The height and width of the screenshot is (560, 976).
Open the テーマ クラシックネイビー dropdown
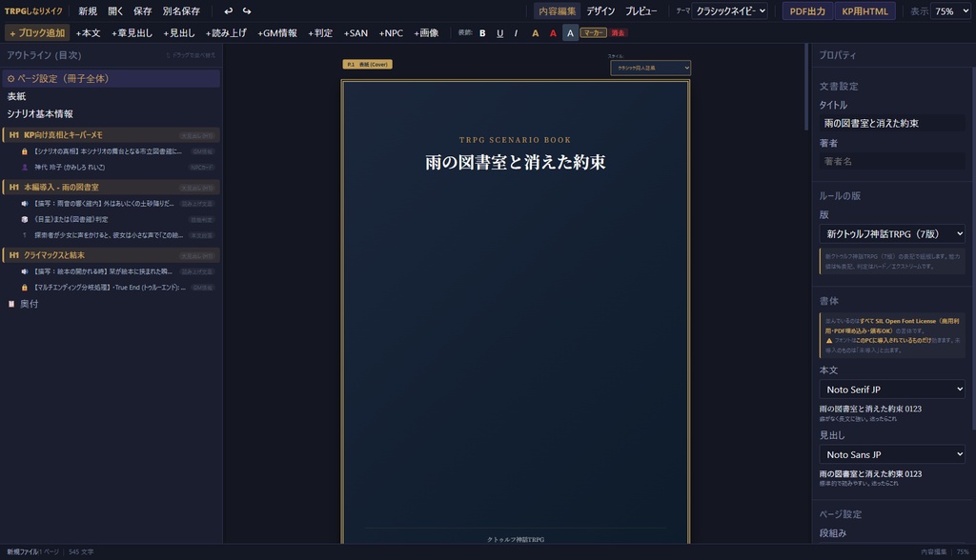(730, 11)
